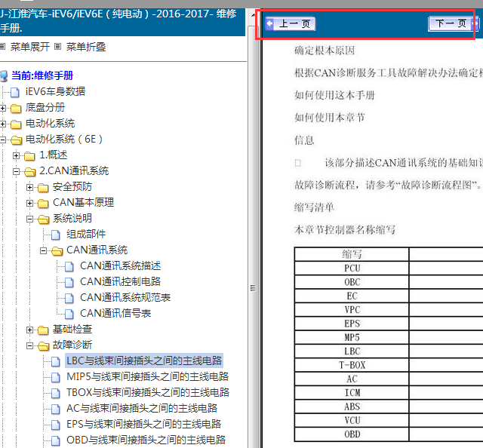Click the 电动化系统 folder icon
This screenshot has height=448, width=483.
pyautogui.click(x=16, y=124)
